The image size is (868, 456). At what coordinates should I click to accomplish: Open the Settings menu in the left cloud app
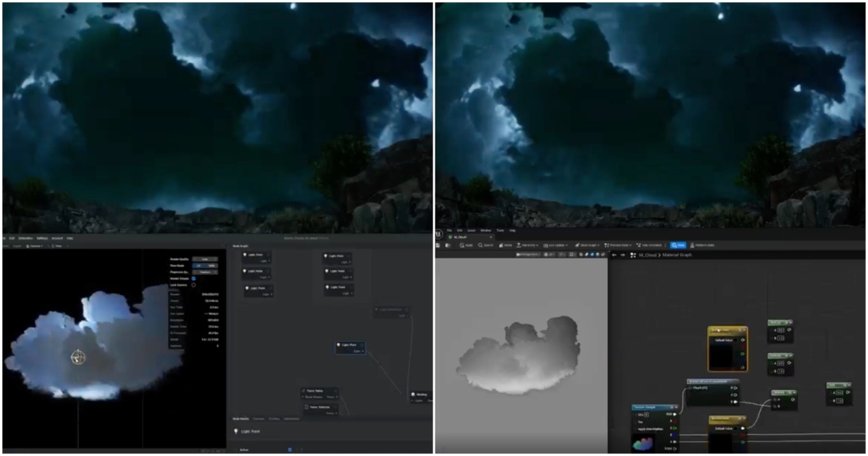click(42, 238)
